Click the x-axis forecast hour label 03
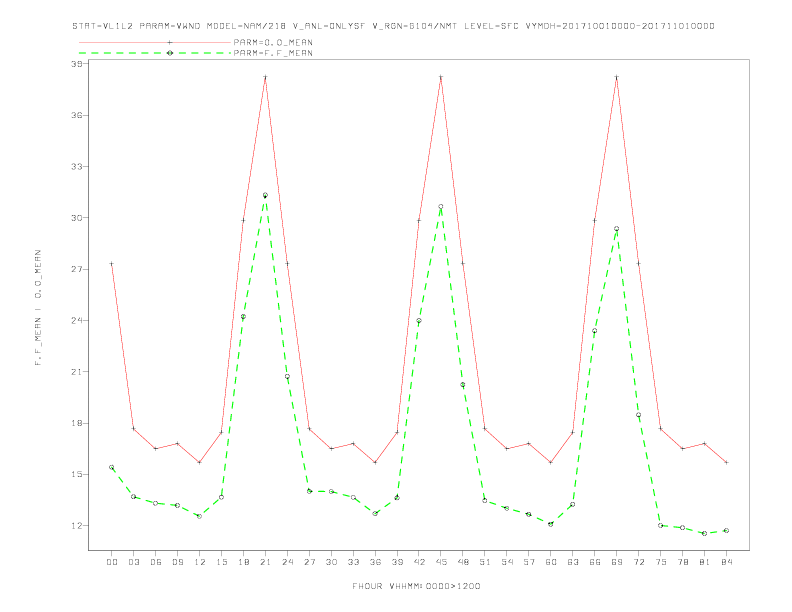 [133, 562]
